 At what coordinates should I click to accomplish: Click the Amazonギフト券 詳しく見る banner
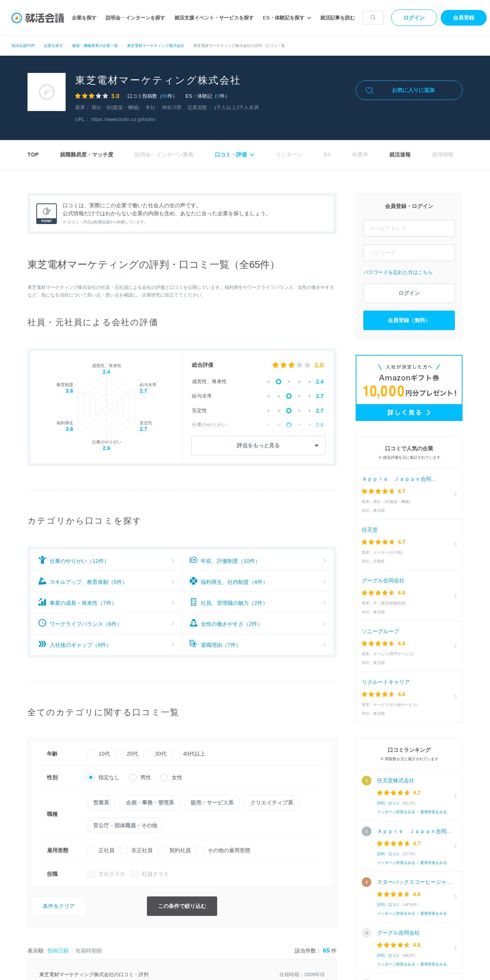point(409,388)
